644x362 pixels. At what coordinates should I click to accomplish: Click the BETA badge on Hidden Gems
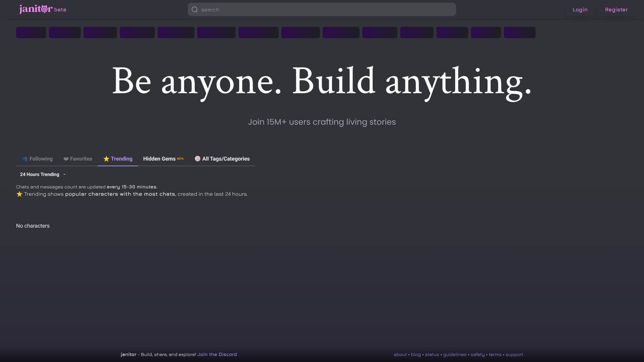point(180,158)
